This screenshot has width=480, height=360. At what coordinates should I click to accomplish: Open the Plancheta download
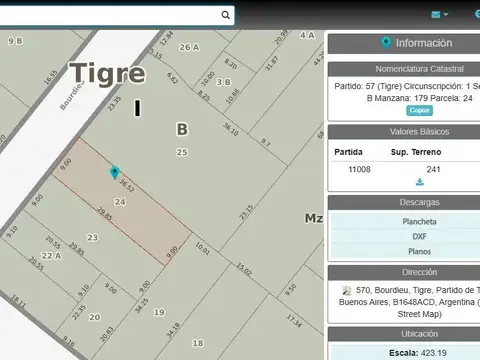pyautogui.click(x=419, y=221)
